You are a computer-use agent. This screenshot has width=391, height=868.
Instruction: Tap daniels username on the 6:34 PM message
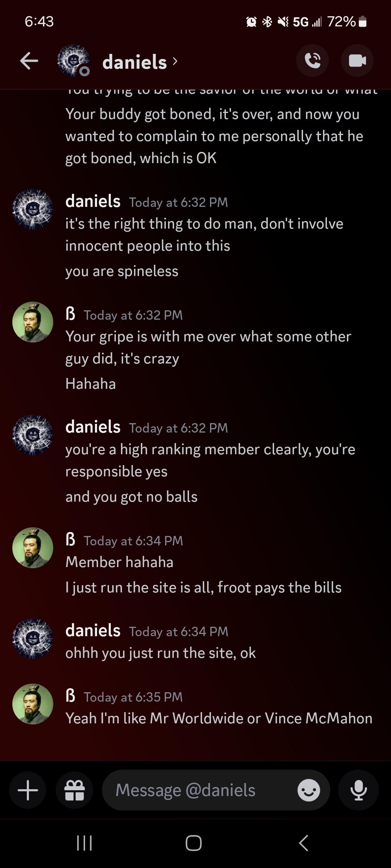tap(93, 630)
